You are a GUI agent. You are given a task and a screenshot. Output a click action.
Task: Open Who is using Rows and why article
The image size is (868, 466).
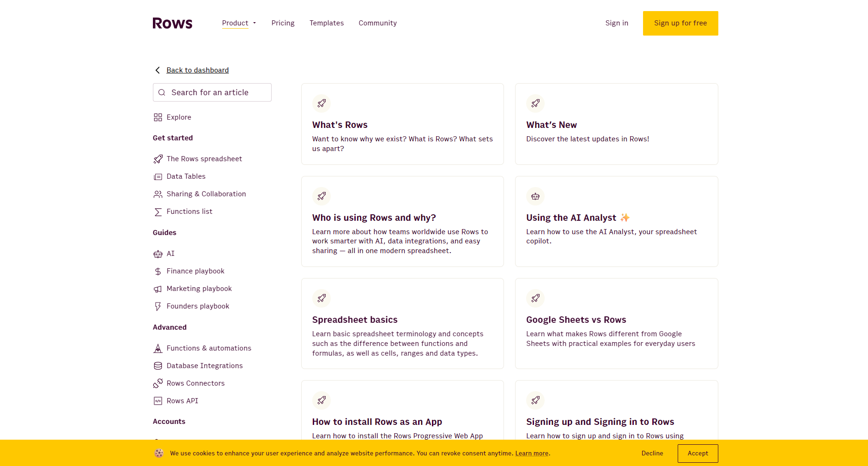pos(374,218)
